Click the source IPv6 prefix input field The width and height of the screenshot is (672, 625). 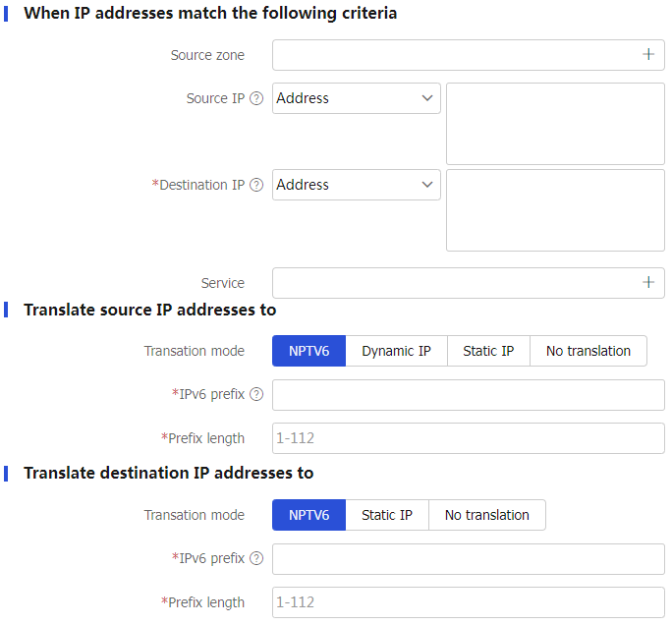[469, 395]
